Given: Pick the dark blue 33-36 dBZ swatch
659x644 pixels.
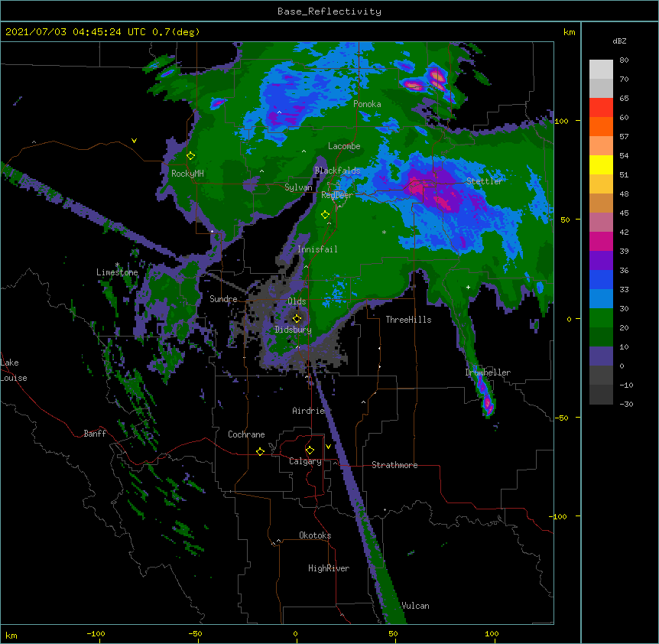Looking at the screenshot, I should [x=601, y=279].
